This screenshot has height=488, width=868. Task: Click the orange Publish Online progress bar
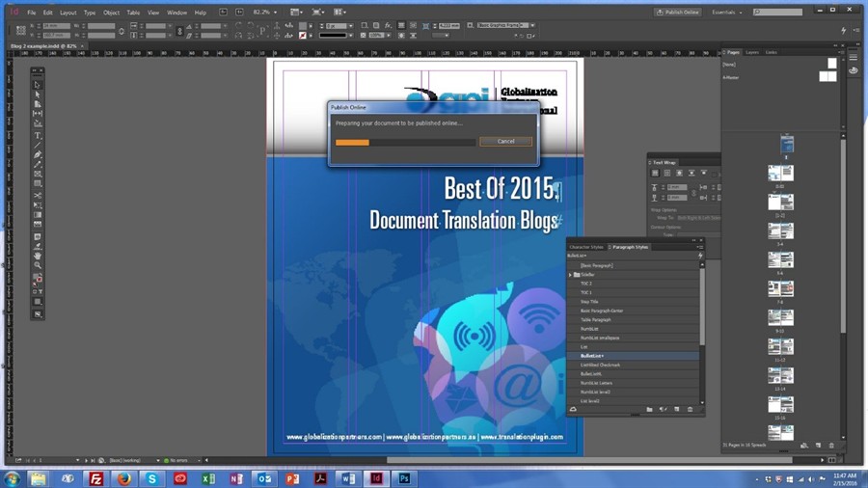[x=352, y=142]
